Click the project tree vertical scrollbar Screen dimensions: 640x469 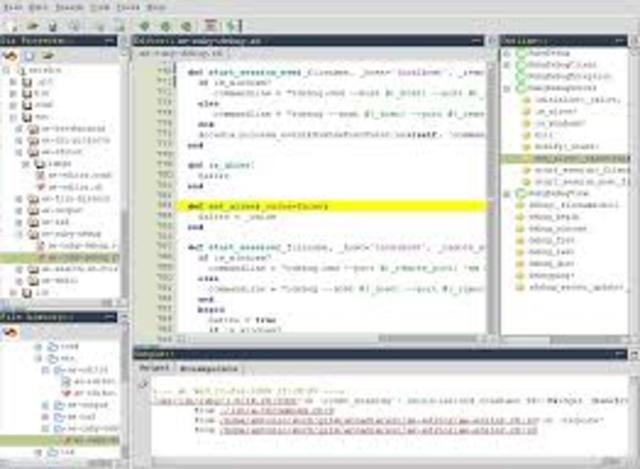click(124, 176)
